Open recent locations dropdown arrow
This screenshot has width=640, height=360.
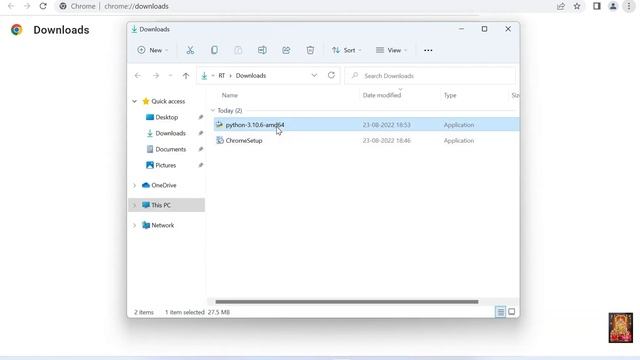pos(170,76)
